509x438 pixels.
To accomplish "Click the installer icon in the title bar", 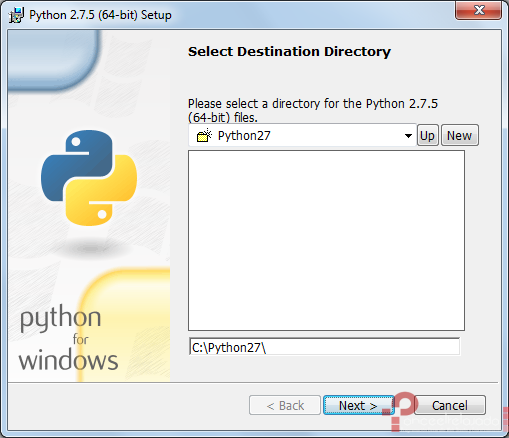I will [16, 15].
